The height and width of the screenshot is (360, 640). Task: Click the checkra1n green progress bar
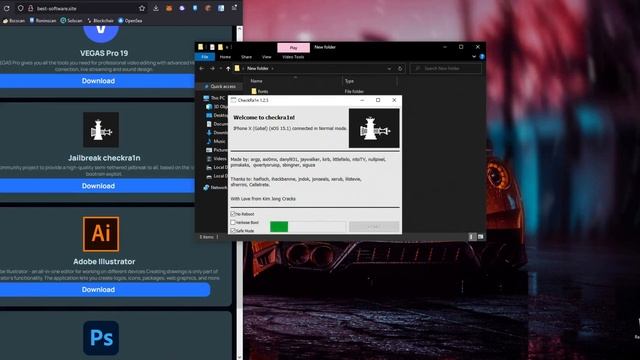308,227
